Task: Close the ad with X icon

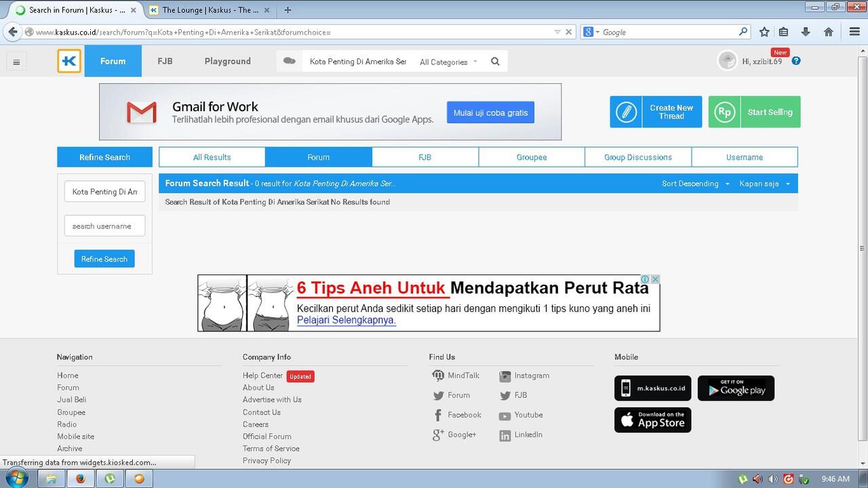Action: pyautogui.click(x=656, y=279)
